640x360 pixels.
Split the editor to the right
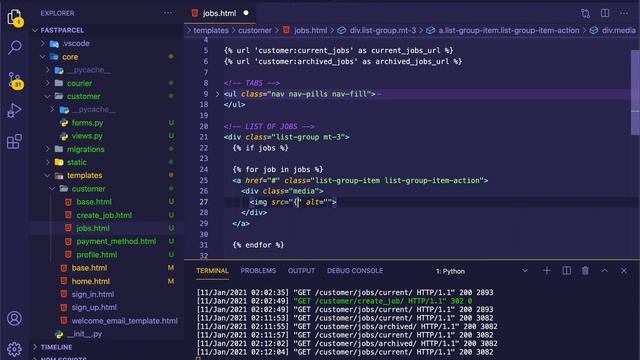point(605,13)
